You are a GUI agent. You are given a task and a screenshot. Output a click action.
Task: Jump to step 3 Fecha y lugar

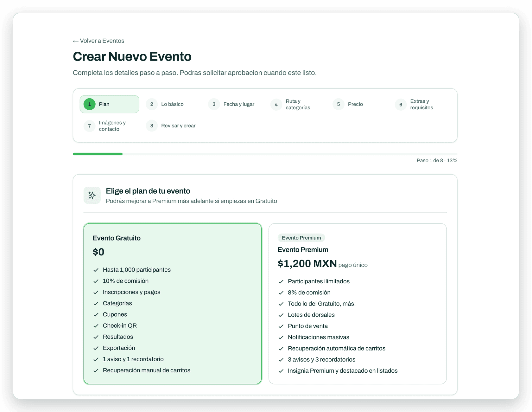pyautogui.click(x=234, y=104)
